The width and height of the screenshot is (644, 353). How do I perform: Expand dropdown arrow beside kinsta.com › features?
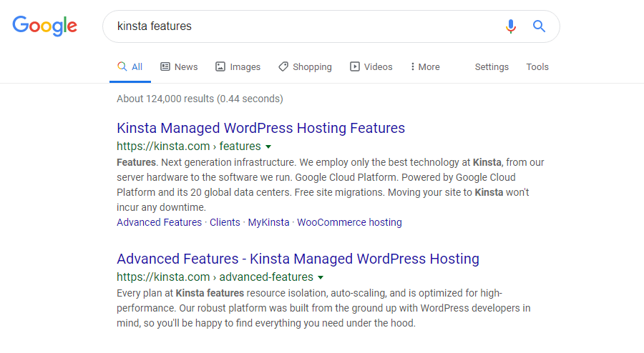click(x=268, y=147)
